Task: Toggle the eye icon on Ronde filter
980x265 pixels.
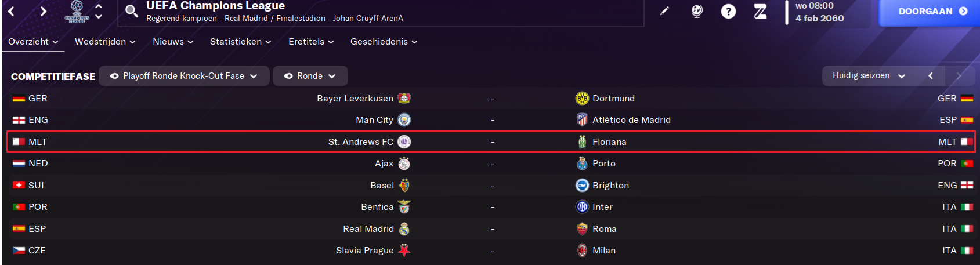Action: (x=288, y=76)
